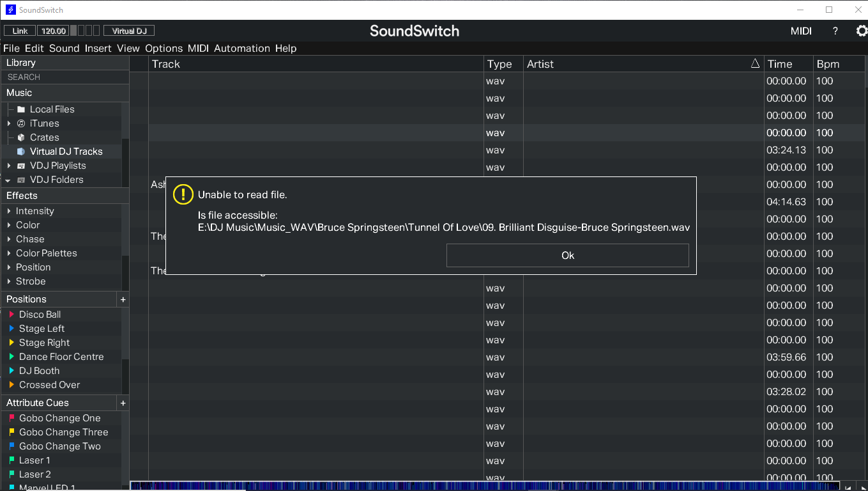This screenshot has height=491, width=868.
Task: Open the File menu
Action: click(x=11, y=48)
